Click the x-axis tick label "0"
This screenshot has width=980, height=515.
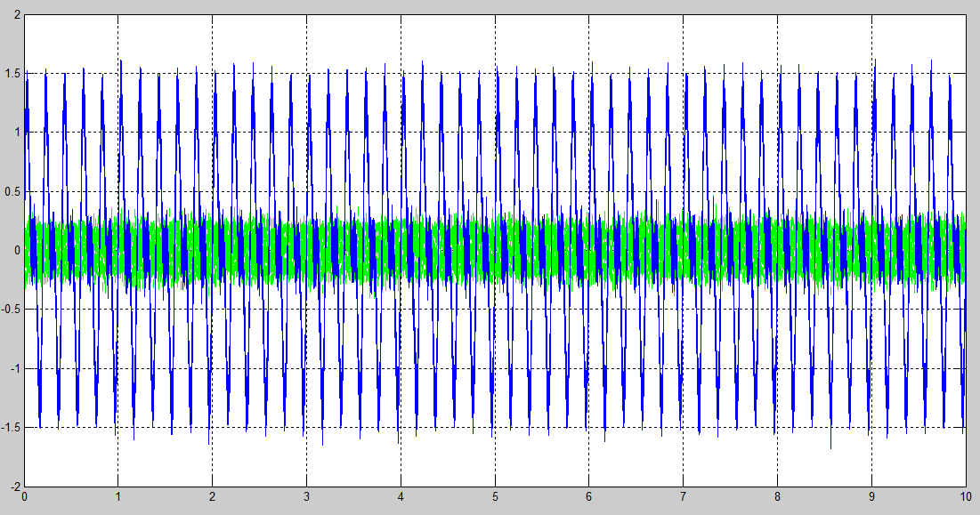(24, 497)
